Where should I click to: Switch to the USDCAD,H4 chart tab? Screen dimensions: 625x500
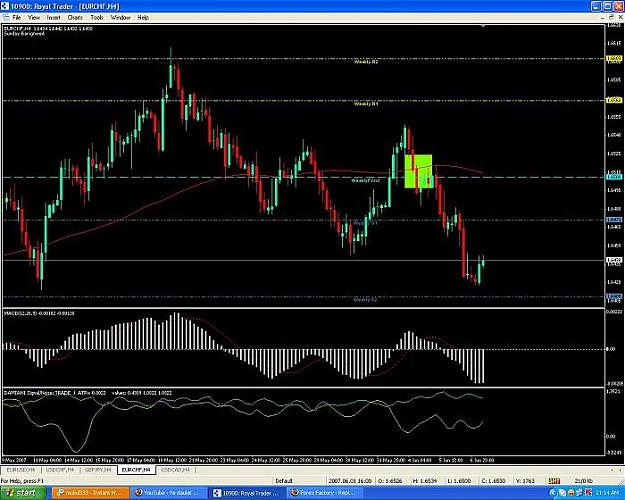point(175,470)
